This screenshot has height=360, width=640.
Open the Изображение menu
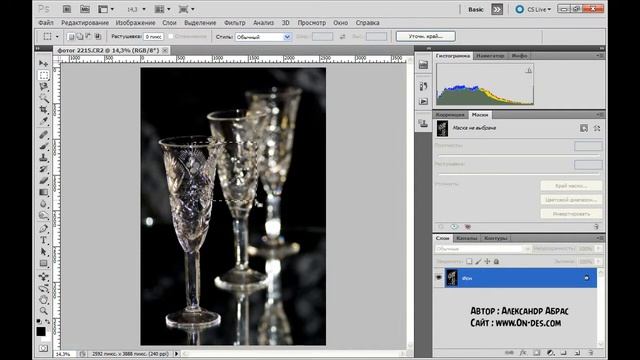pos(135,23)
